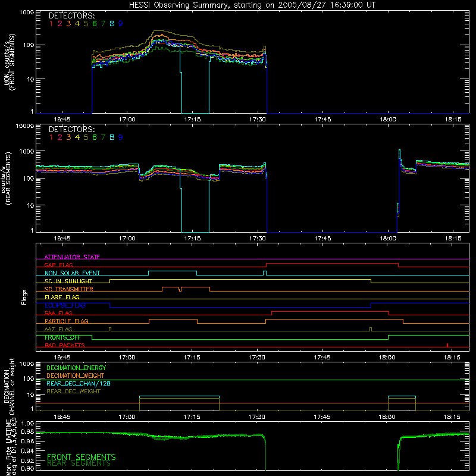Select the SC_IN_SUNLIGHT flag label
476x476 pixels.
68,281
